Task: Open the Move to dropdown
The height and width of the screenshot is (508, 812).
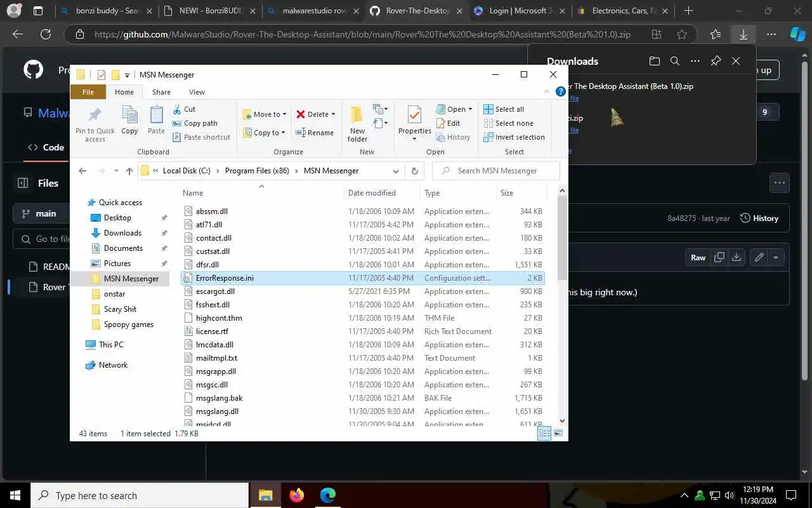Action: click(265, 114)
